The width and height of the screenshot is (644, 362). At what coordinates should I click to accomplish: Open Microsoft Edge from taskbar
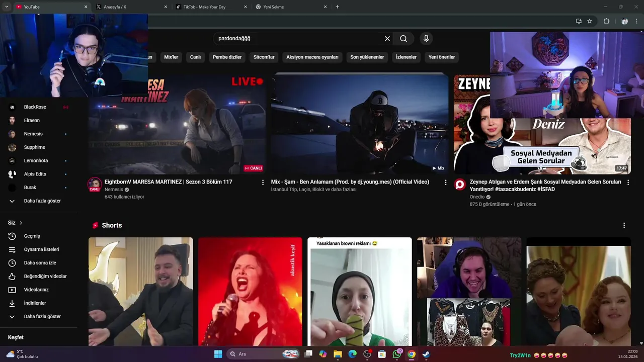pos(353,354)
